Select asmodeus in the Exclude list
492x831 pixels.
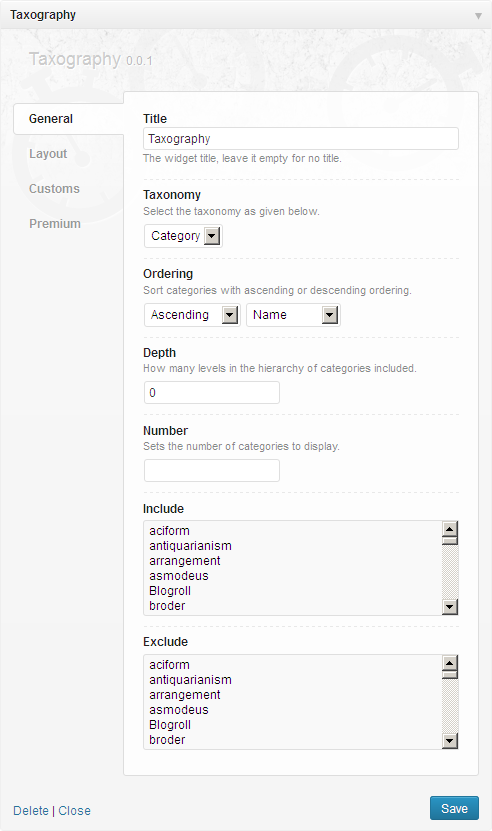pyautogui.click(x=179, y=710)
